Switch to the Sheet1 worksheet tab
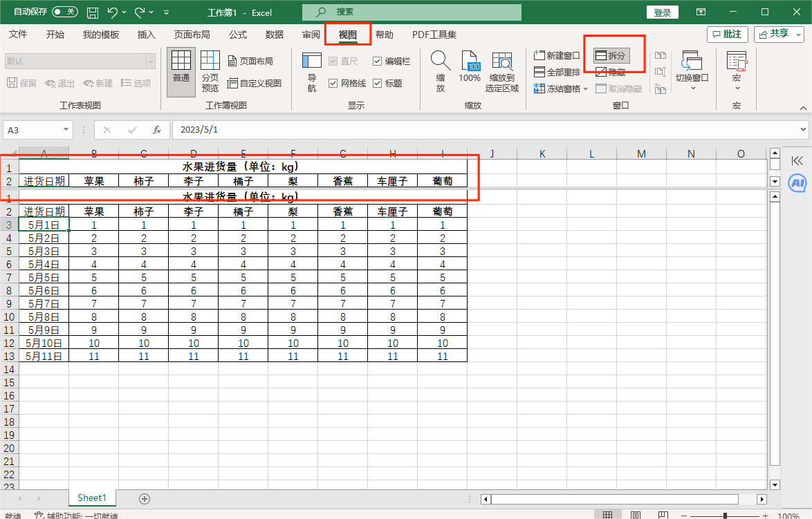812x519 pixels. [92, 498]
